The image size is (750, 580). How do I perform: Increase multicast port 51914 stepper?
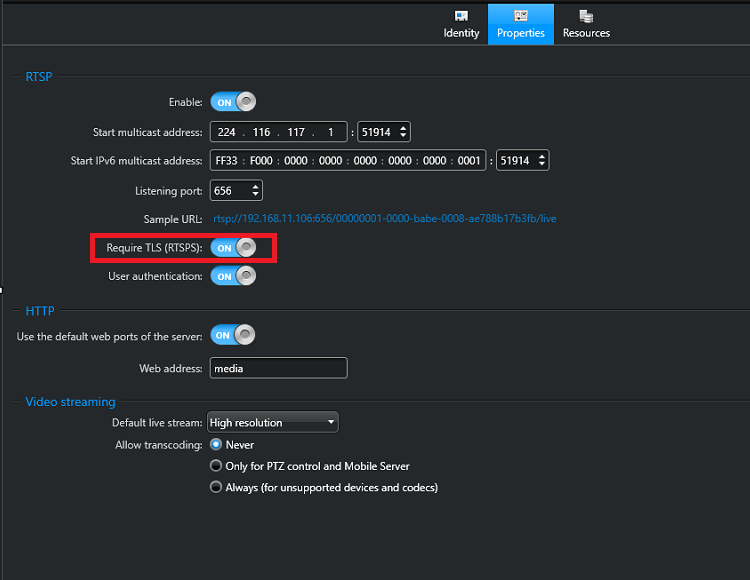point(403,128)
